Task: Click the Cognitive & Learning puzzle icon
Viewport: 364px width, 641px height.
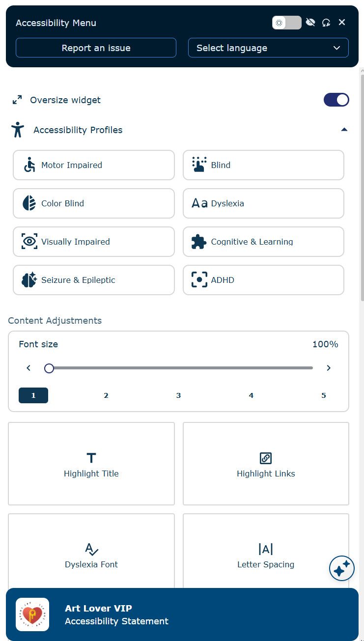Action: coord(199,242)
